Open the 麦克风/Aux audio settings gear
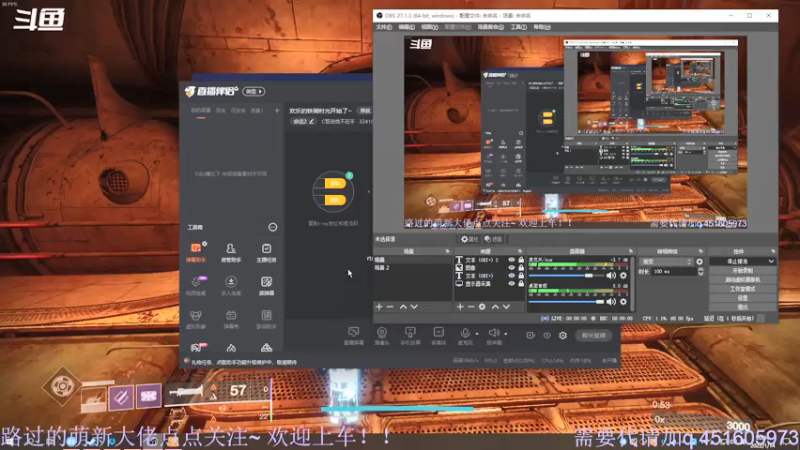The image size is (800, 450). (623, 276)
